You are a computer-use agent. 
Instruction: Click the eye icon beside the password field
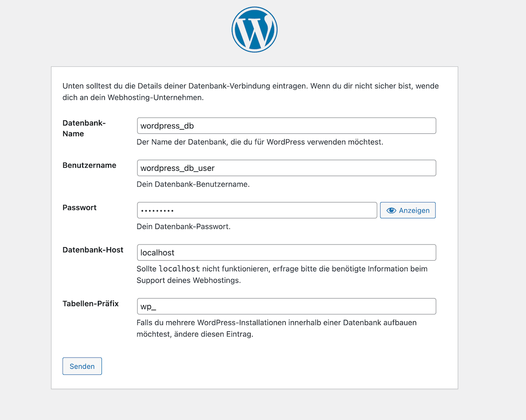(x=391, y=210)
